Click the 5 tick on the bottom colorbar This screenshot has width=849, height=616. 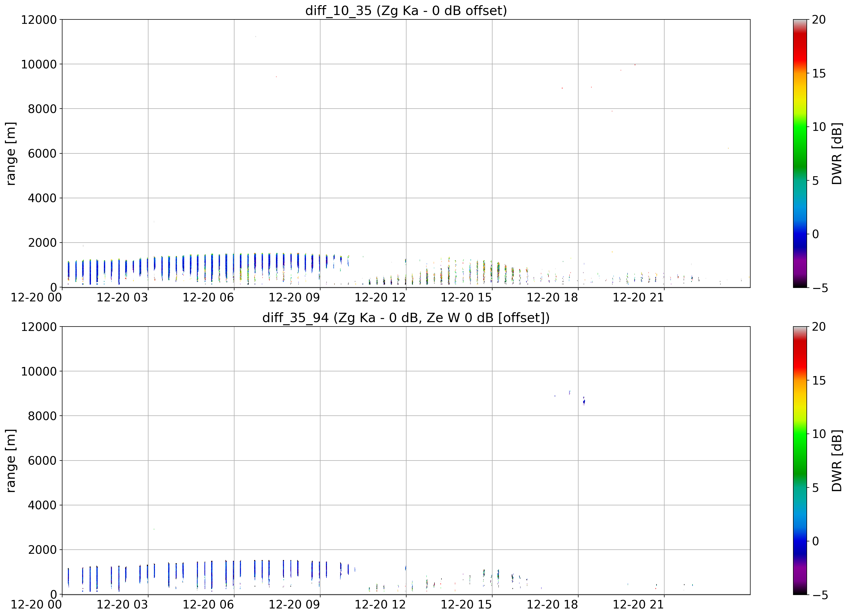[x=815, y=488]
